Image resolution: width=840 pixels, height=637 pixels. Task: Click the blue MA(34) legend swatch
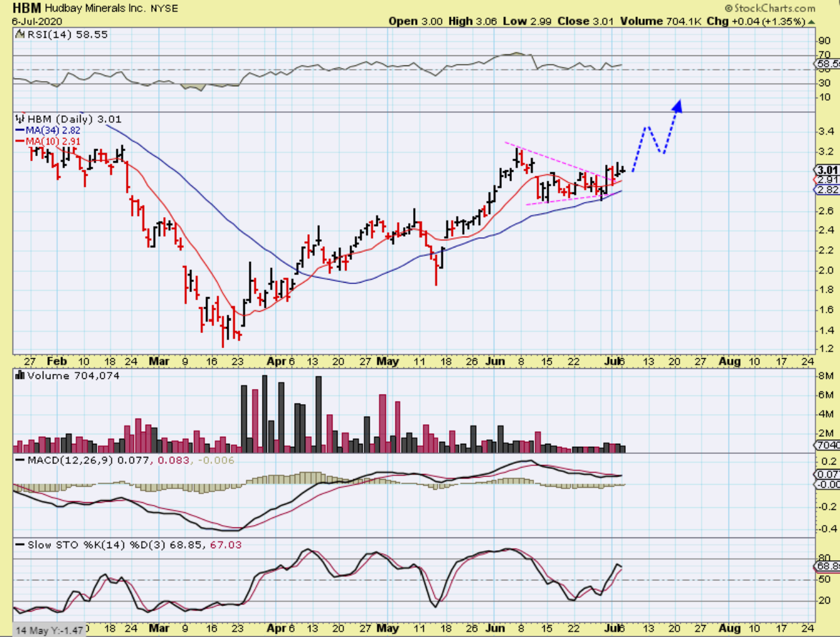[20, 130]
